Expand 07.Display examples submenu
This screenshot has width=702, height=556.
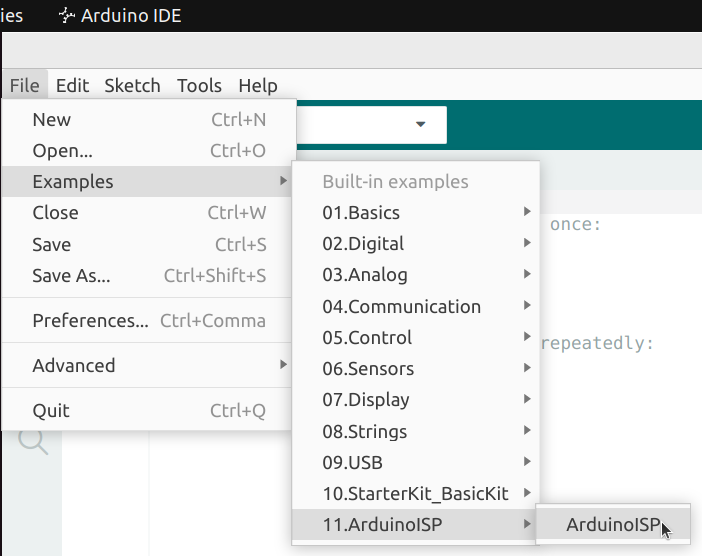(x=415, y=400)
